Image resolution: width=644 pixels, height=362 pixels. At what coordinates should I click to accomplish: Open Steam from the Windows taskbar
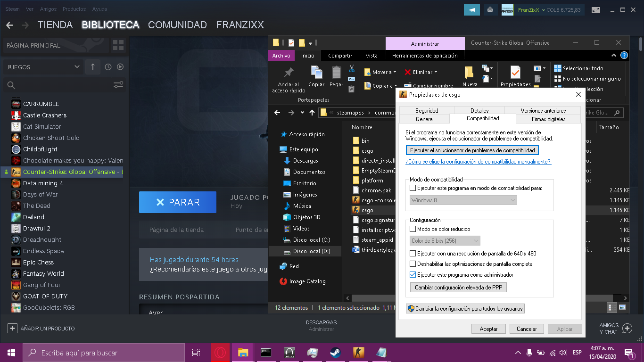[335, 353]
